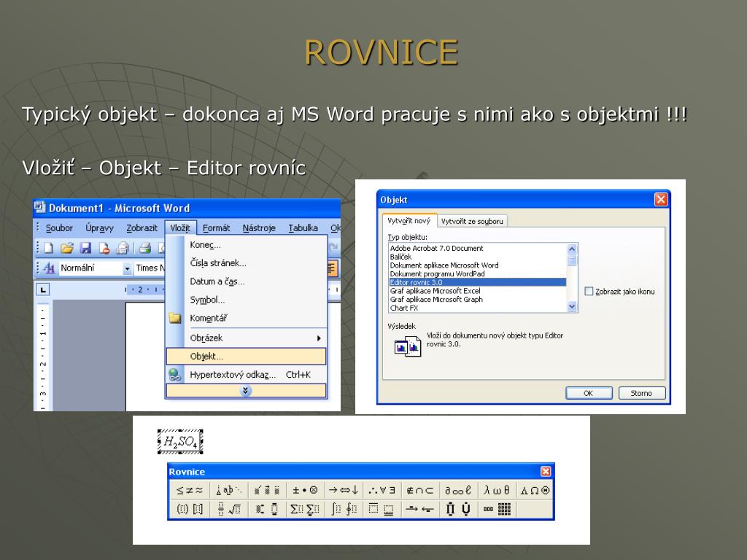Open Obrázek submenu in Vložit menu

pos(246,338)
